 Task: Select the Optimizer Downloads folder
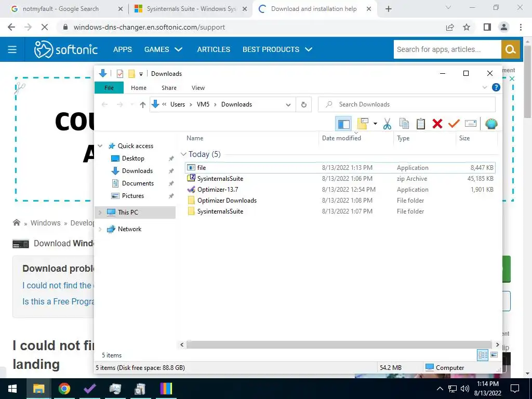(340, 200)
